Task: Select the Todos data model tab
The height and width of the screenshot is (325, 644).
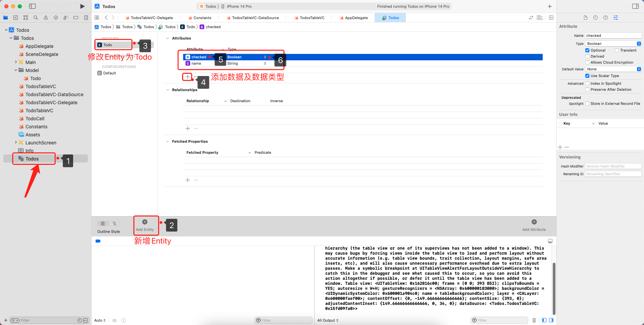Action: coord(390,18)
